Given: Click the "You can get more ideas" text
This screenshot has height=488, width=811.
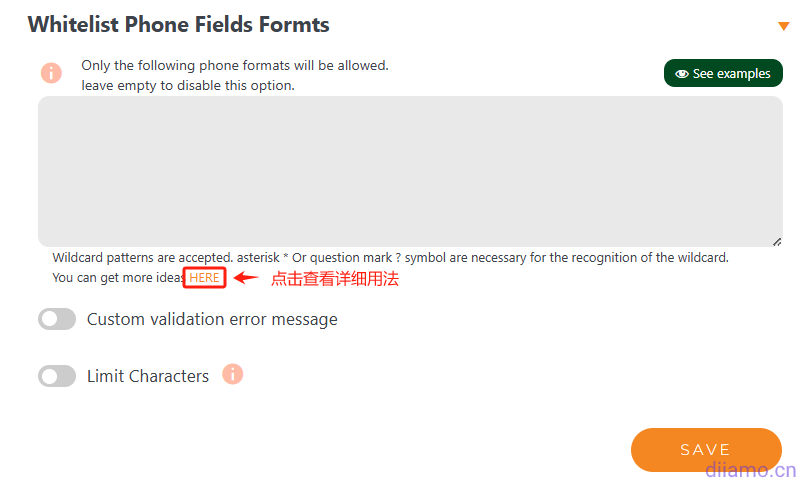Looking at the screenshot, I should tap(118, 278).
